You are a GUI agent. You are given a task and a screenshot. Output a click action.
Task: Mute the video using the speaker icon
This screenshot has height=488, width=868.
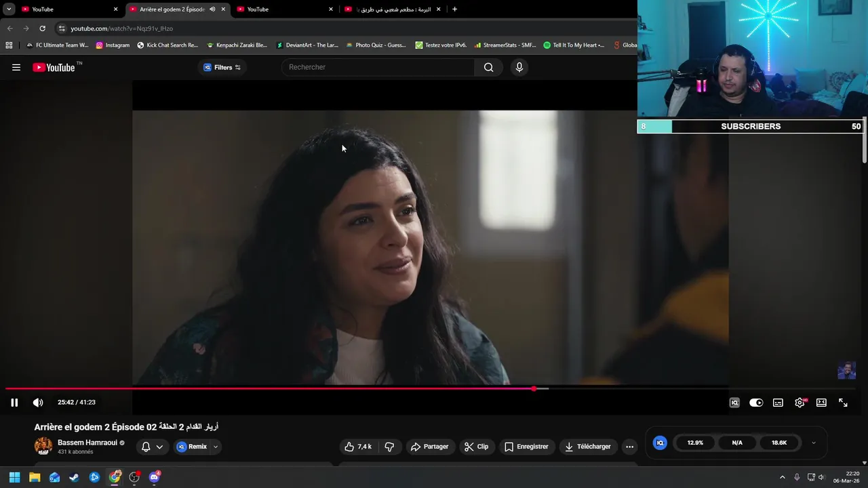(x=38, y=403)
